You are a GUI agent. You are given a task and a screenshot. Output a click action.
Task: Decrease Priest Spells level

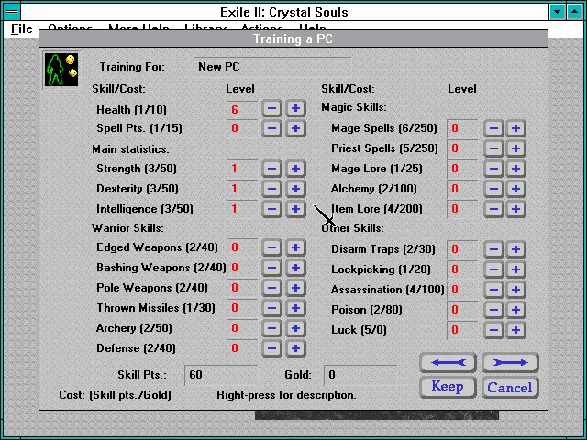point(493,148)
